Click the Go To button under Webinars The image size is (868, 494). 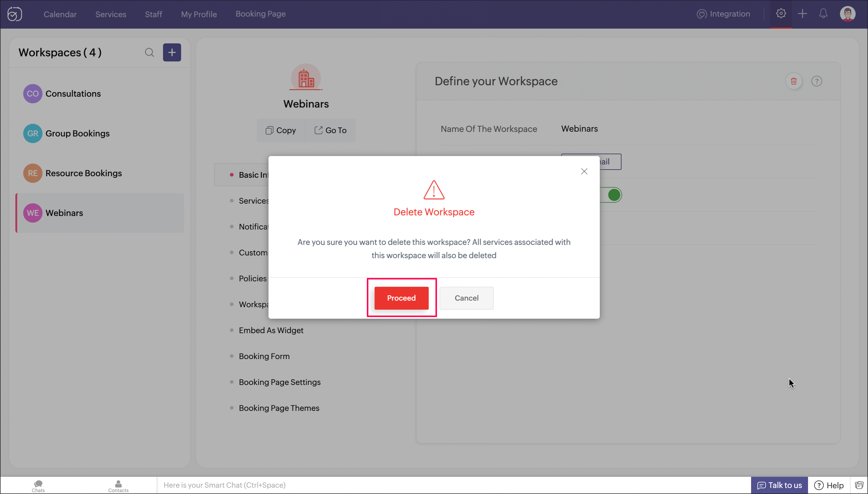[x=330, y=130]
